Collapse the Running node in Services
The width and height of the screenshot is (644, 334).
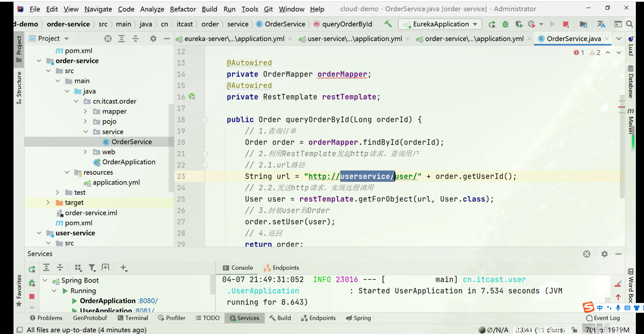(x=54, y=291)
